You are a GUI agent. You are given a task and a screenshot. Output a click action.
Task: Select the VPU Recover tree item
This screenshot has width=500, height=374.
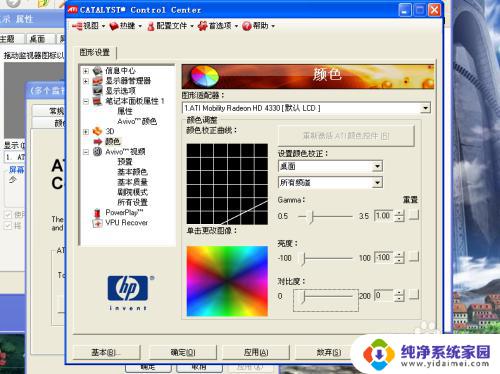[127, 223]
